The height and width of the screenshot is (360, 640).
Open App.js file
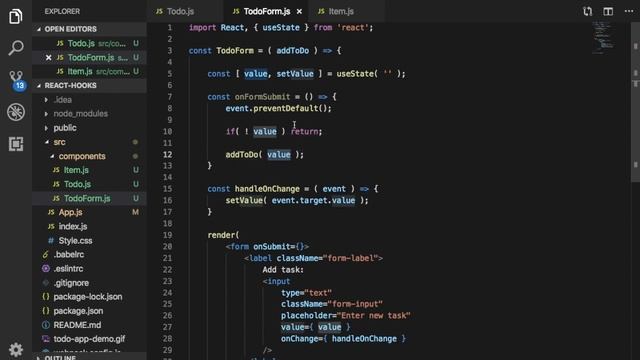[x=89, y=212]
